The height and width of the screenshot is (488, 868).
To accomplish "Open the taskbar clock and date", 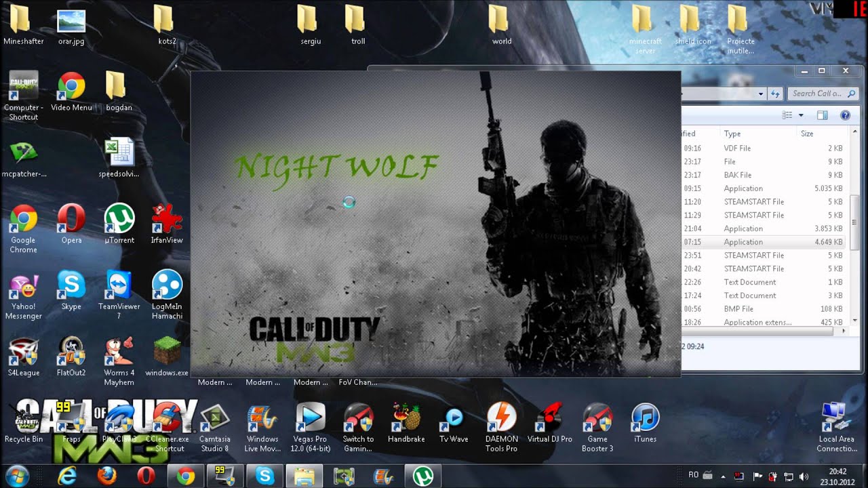I will (x=837, y=476).
